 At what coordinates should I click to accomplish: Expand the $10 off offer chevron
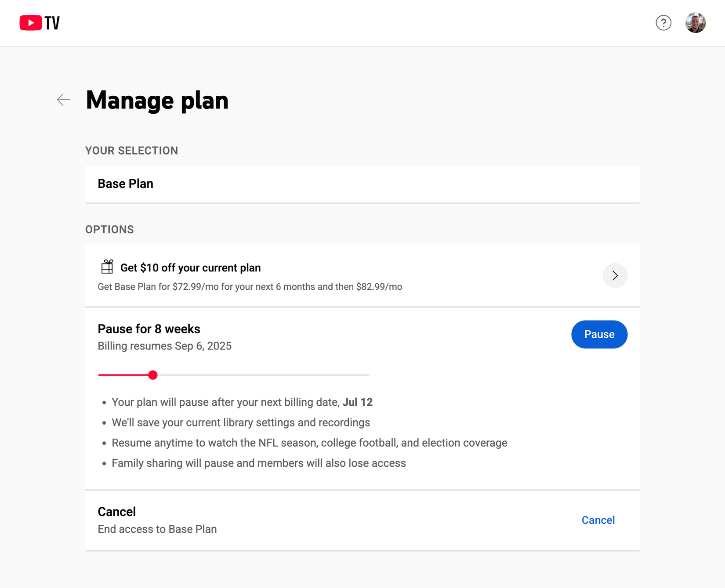pyautogui.click(x=615, y=275)
